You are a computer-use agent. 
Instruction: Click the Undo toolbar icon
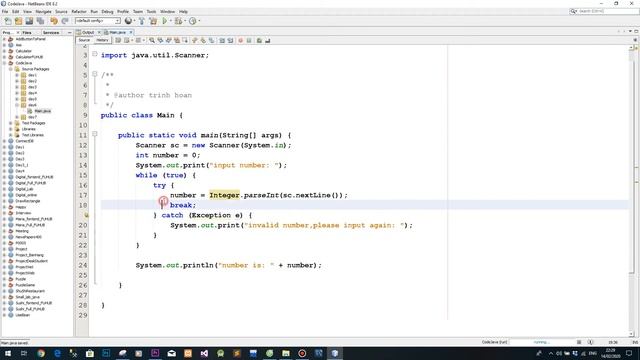pos(53,21)
